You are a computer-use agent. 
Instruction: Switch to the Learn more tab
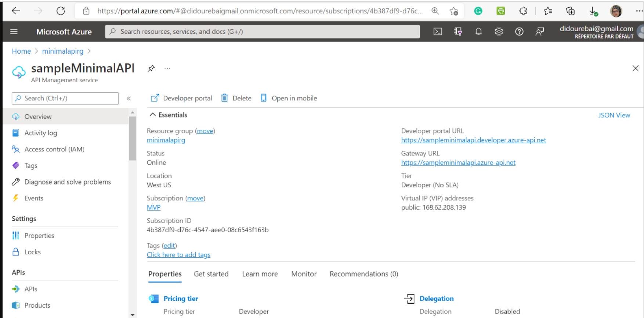tap(260, 274)
